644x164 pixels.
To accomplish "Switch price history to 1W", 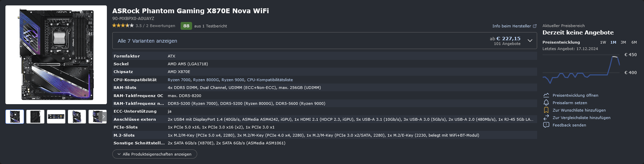I will coord(603,42).
